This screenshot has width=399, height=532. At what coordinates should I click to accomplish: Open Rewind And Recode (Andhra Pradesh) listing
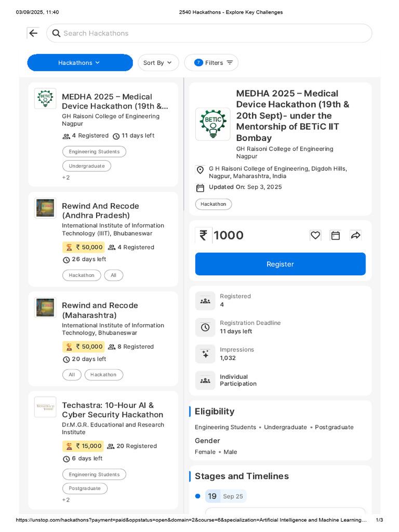(100, 210)
